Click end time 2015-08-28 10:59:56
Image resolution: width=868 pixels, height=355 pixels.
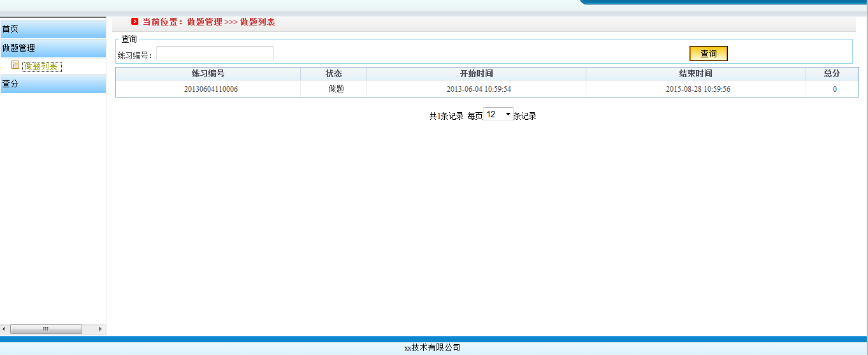[698, 89]
